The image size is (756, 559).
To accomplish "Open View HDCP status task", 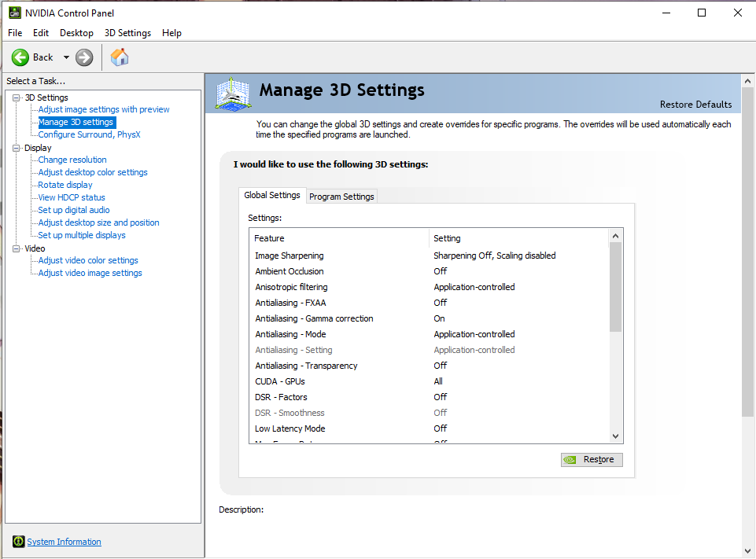I will [72, 197].
